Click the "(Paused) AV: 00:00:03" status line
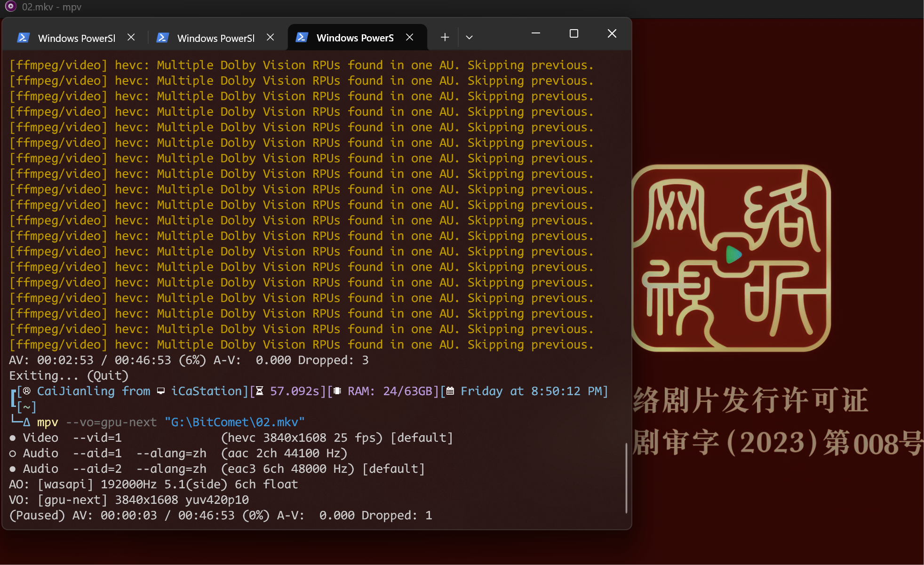 [x=221, y=515]
